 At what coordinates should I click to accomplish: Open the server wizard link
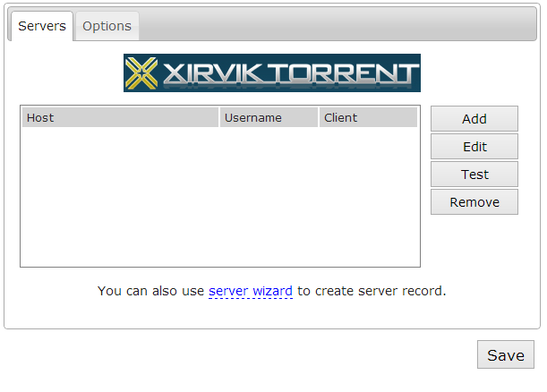[x=250, y=291]
